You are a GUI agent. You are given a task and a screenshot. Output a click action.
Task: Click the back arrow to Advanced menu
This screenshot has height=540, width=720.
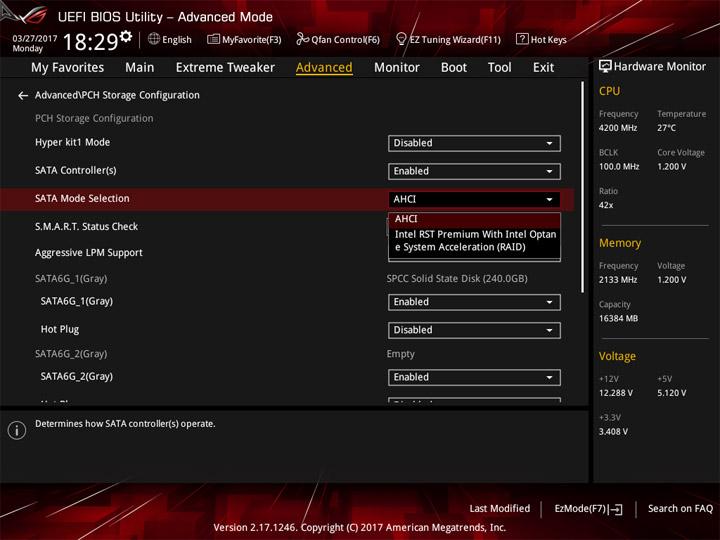tap(22, 96)
